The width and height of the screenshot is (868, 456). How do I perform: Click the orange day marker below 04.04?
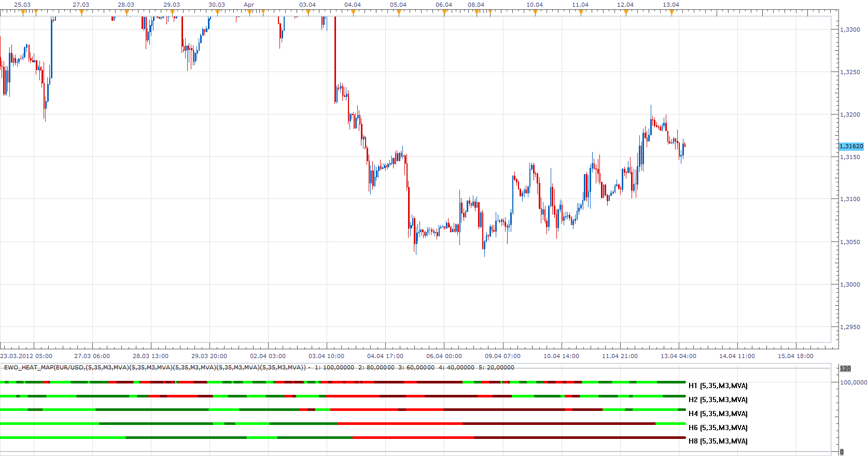[x=353, y=13]
